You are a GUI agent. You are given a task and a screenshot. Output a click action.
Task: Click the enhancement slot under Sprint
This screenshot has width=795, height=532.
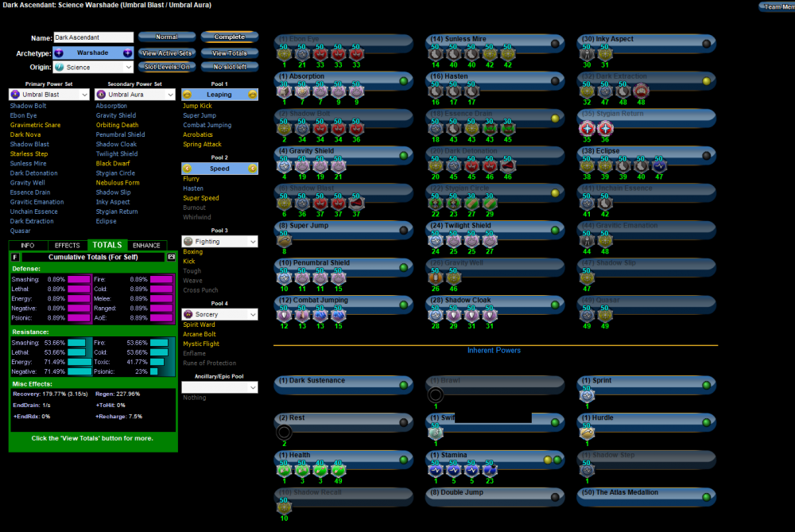[588, 395]
